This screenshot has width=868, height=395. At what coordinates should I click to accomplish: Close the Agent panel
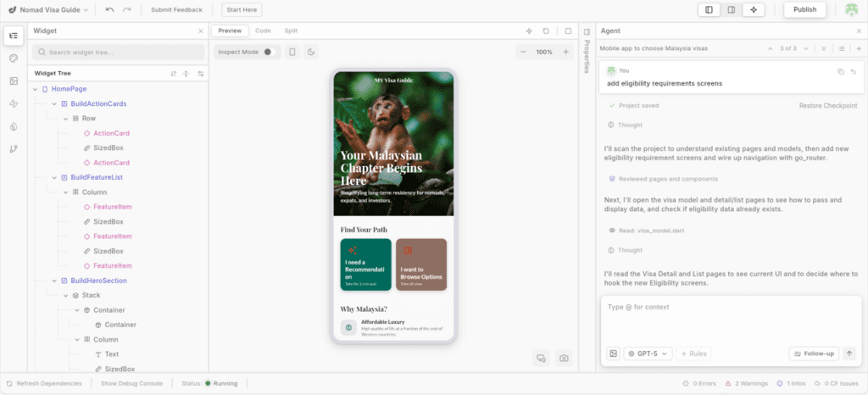coord(859,31)
